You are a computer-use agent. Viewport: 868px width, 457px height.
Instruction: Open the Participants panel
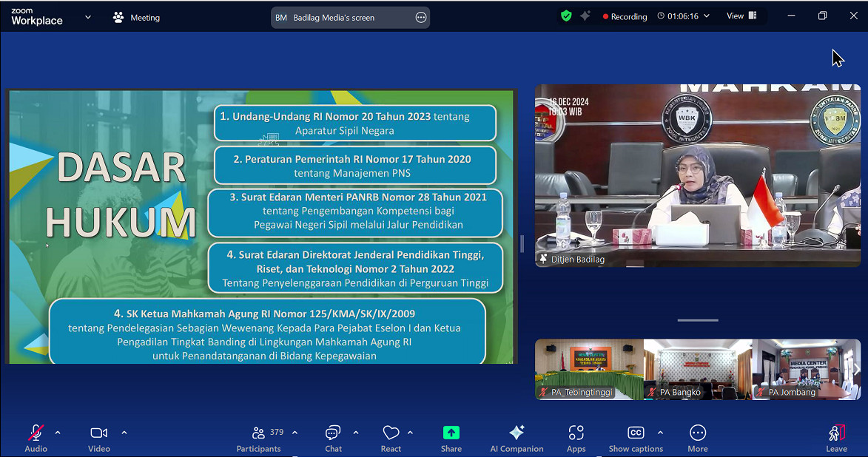click(x=258, y=433)
